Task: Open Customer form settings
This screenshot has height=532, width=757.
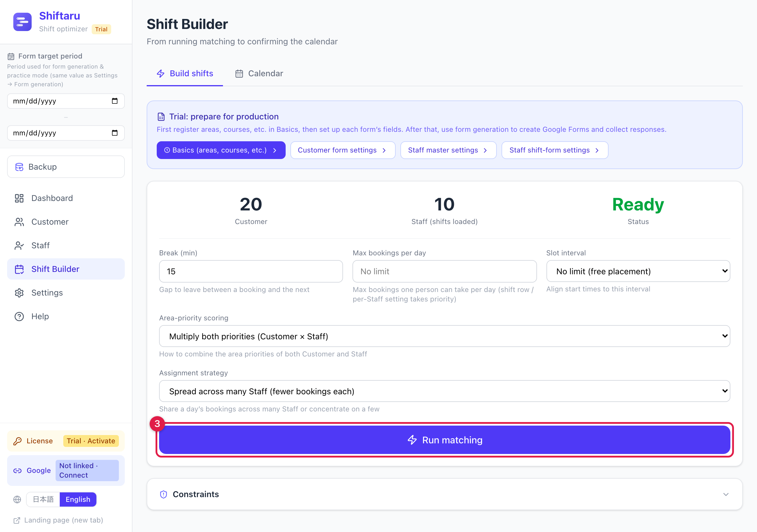Action: [343, 150]
